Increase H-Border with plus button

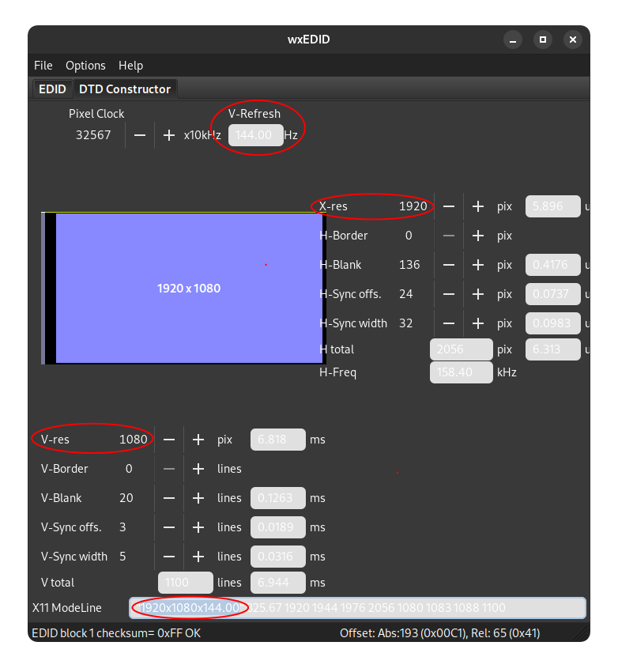pos(477,236)
